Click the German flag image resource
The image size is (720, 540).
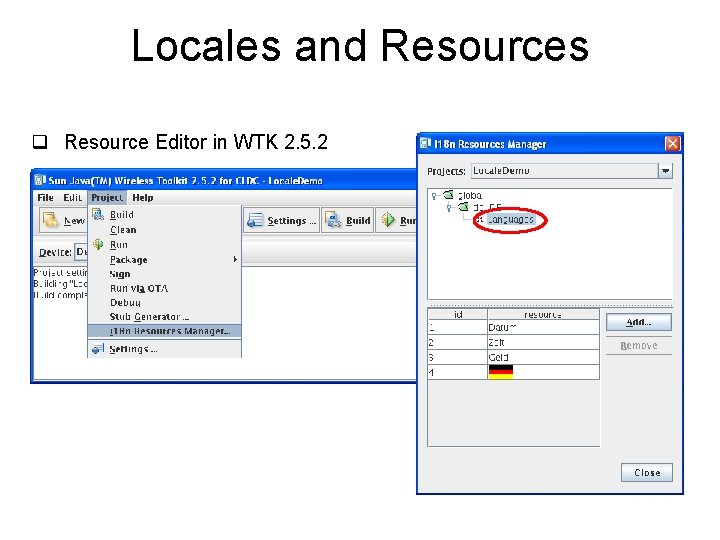[x=501, y=372]
